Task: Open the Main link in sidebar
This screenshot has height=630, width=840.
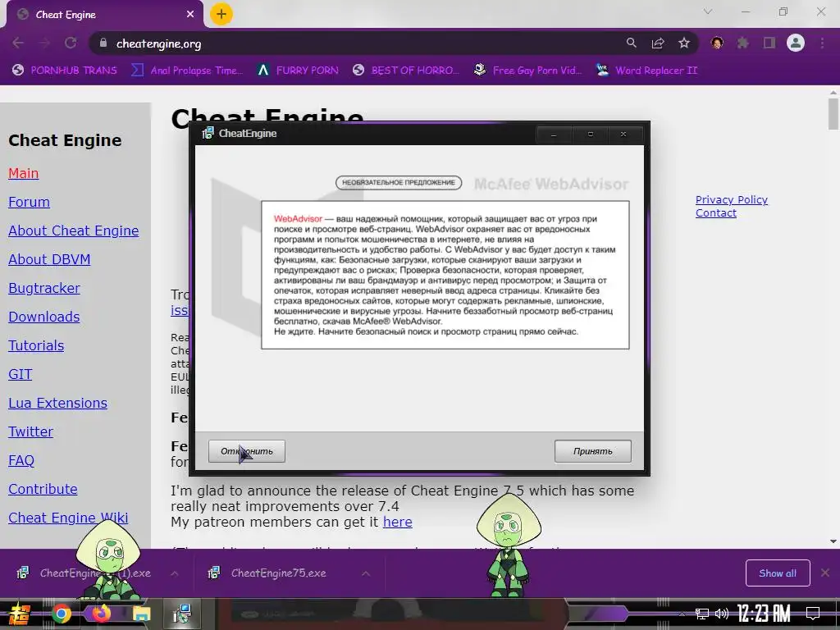Action: pos(24,173)
